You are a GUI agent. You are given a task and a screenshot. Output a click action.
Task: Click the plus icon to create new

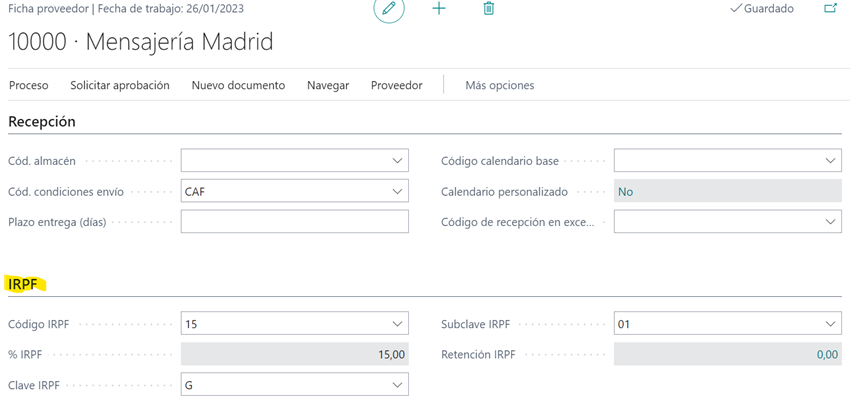coord(439,9)
